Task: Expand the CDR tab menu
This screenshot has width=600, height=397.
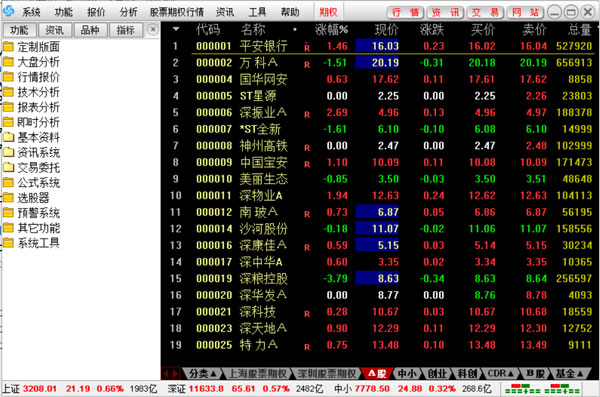Action: (x=501, y=373)
